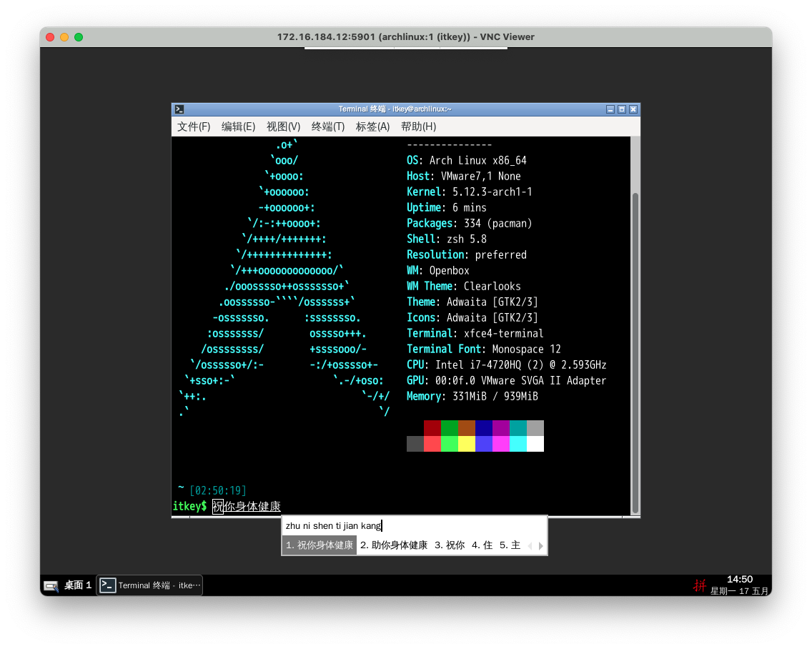Click the VNC Viewer title bar text
812x649 pixels.
click(405, 36)
